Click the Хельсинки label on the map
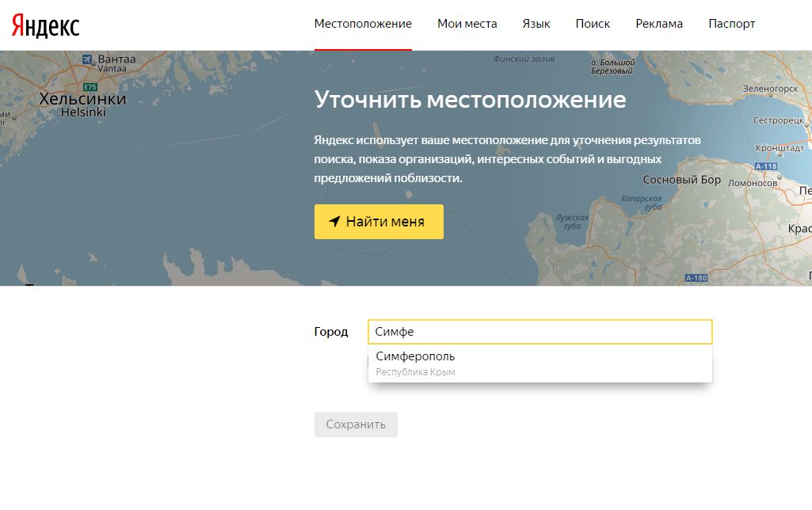 pos(82,98)
